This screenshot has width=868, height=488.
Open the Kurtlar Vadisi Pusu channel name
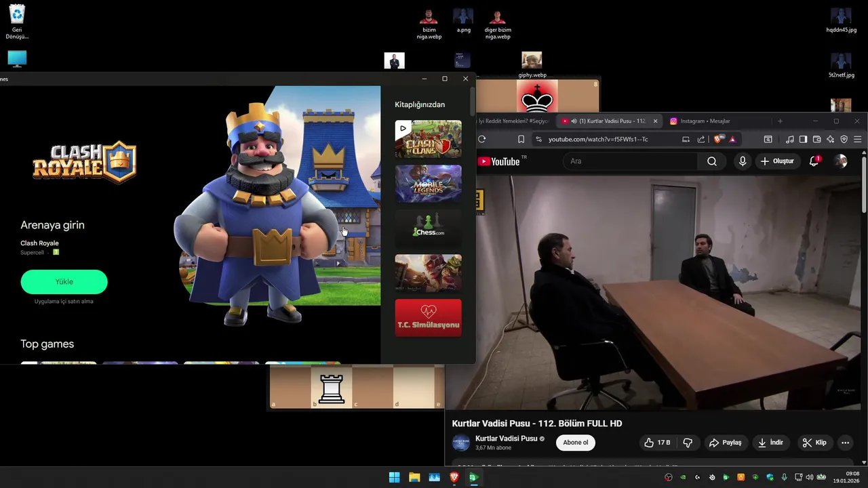click(x=506, y=439)
